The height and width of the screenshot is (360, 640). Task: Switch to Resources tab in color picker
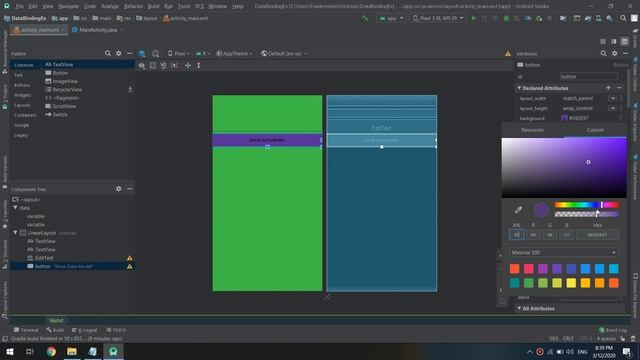coord(533,130)
